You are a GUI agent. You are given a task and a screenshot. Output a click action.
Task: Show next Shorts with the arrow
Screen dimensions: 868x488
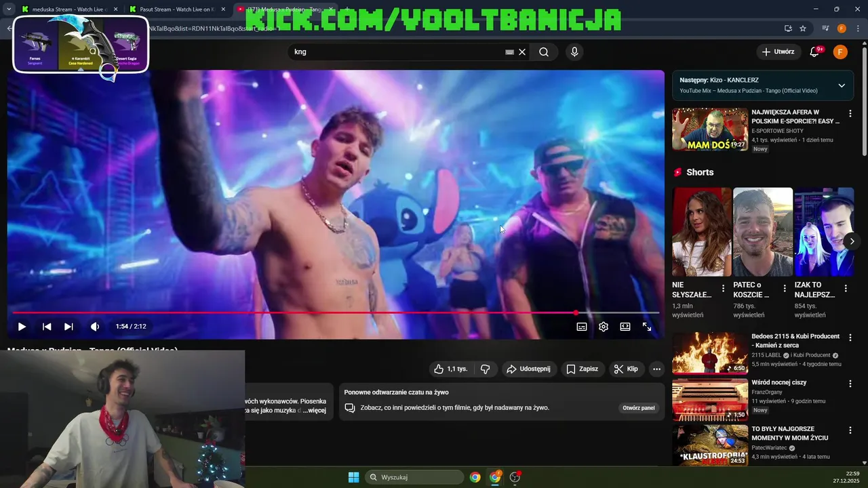coord(852,241)
